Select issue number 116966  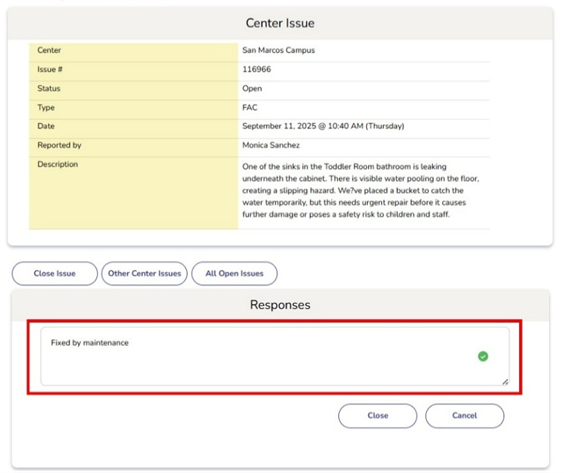click(x=256, y=69)
